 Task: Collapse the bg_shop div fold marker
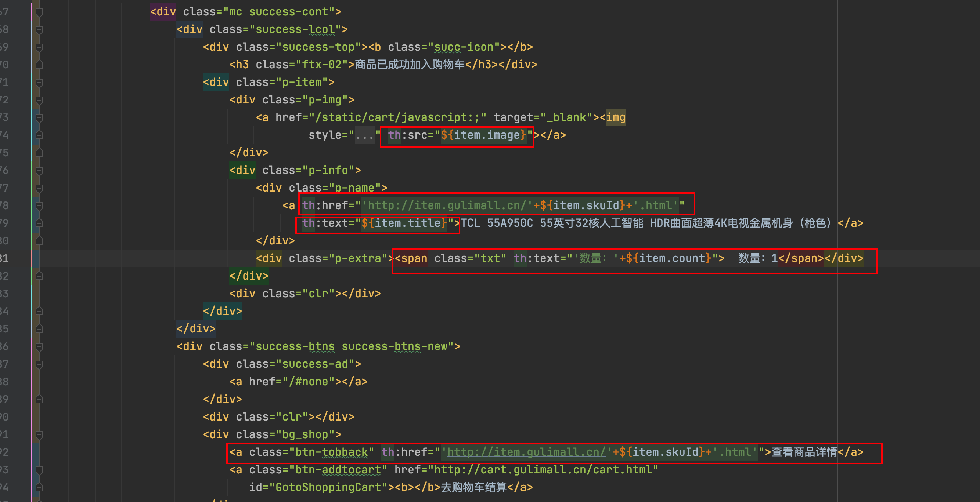tap(39, 435)
